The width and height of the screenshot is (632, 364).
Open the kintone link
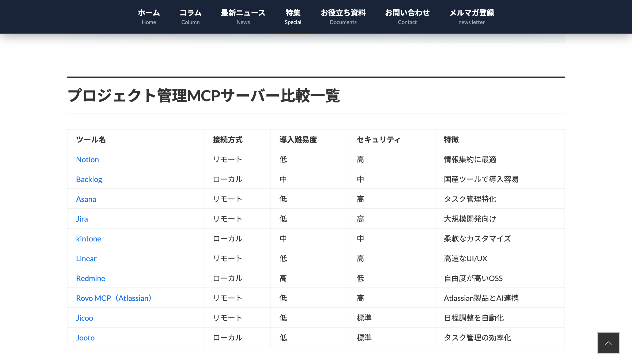coord(88,239)
